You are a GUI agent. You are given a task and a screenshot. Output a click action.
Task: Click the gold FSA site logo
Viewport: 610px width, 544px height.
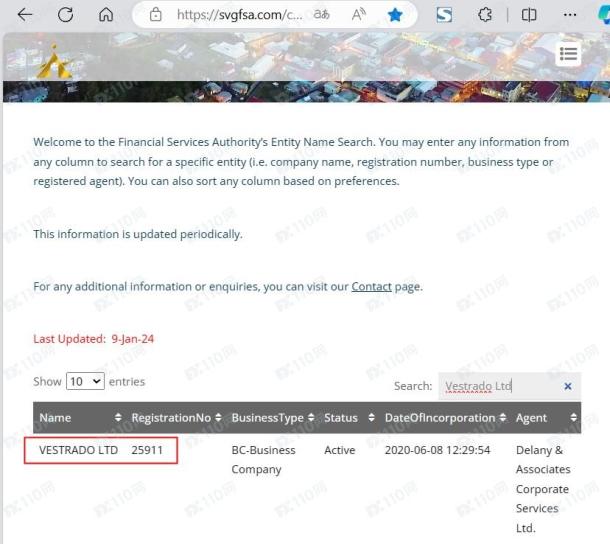tap(54, 61)
